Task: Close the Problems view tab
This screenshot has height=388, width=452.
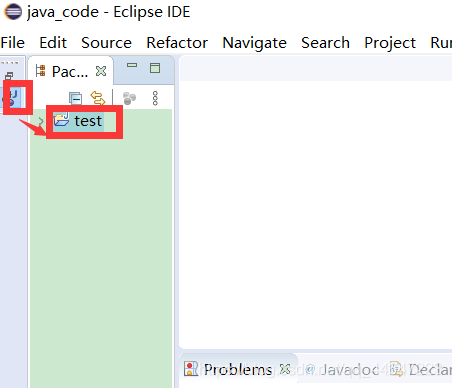Action: (x=285, y=369)
